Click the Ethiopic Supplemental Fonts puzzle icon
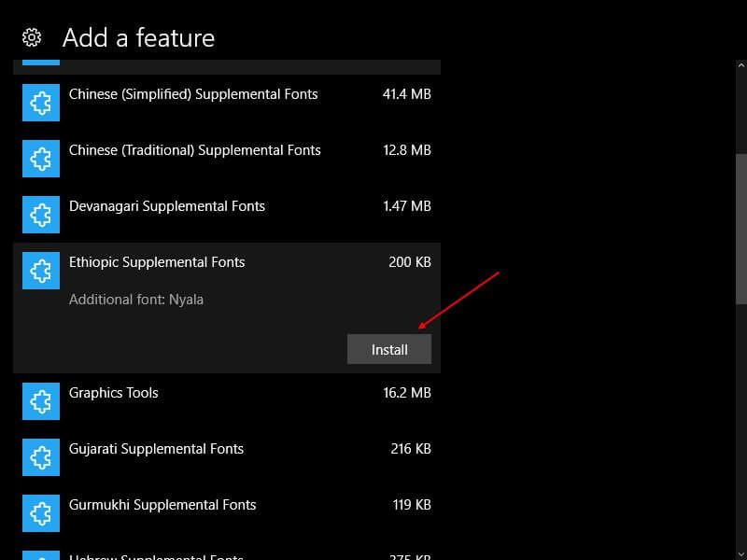 pos(41,271)
